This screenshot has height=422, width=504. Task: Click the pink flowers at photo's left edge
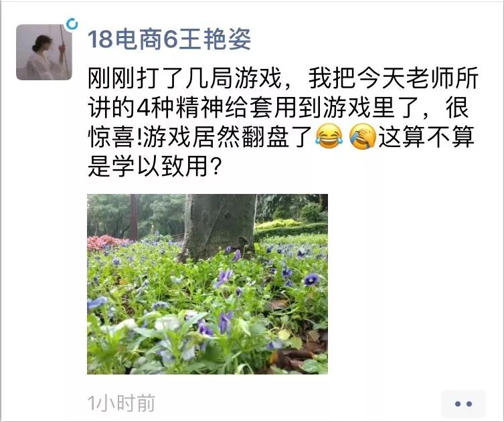point(104,242)
